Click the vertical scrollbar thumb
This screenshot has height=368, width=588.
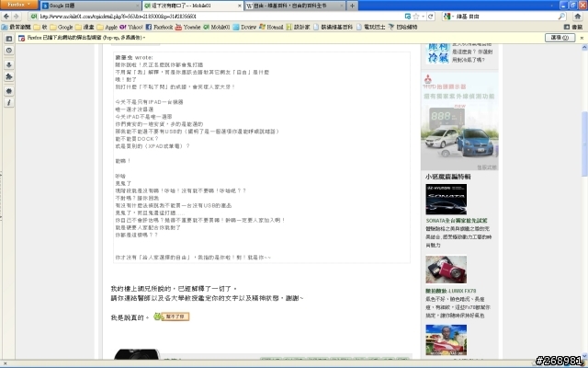[584, 144]
